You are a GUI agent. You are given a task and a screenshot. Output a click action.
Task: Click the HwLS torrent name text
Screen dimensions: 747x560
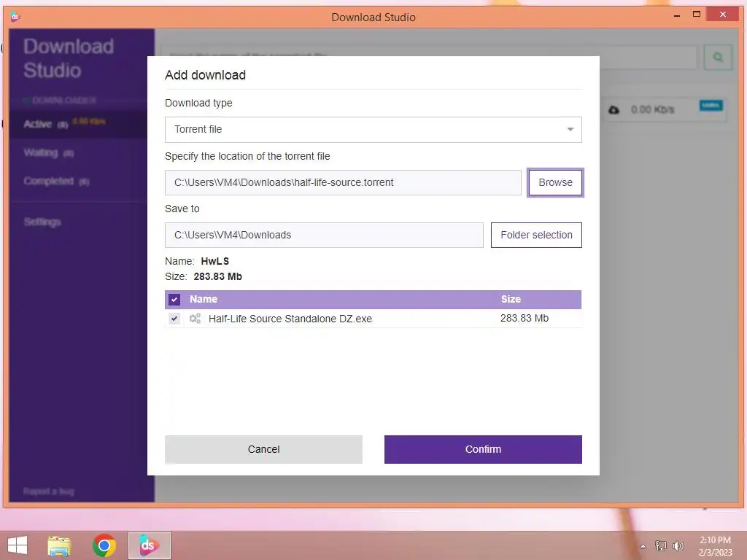pos(215,261)
